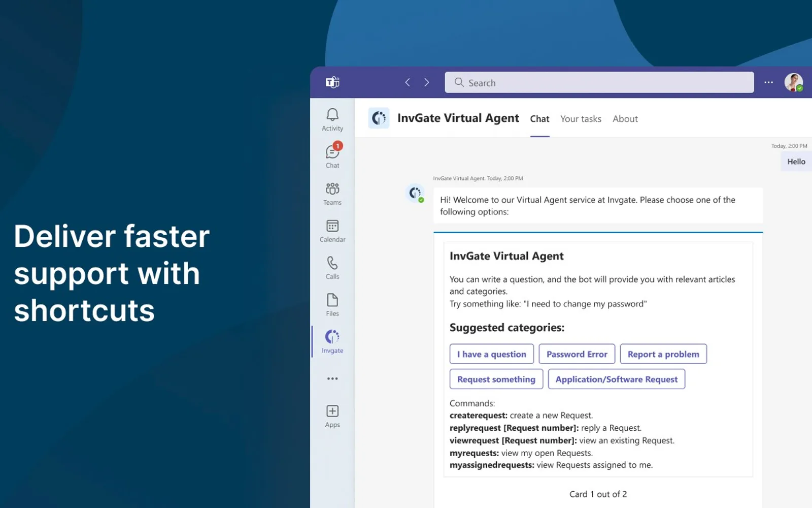Image resolution: width=812 pixels, height=508 pixels.
Task: Choose 'I have a question' category
Action: click(491, 354)
